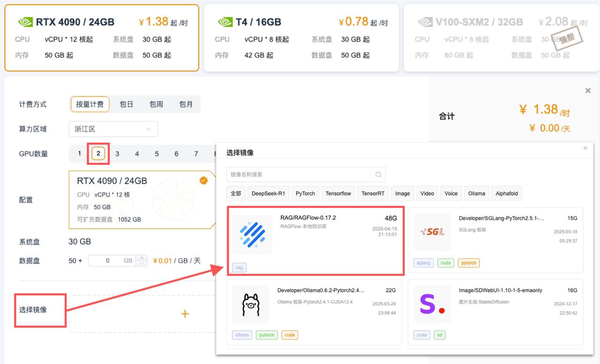This screenshot has height=364, width=600.
Task: Click the plus icon to add image
Action: click(185, 314)
